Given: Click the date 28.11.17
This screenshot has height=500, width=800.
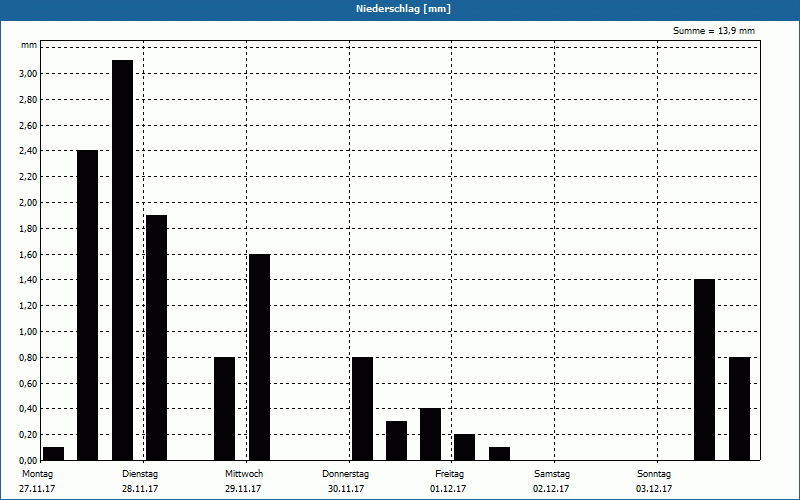Looking at the screenshot, I should coord(140,489).
